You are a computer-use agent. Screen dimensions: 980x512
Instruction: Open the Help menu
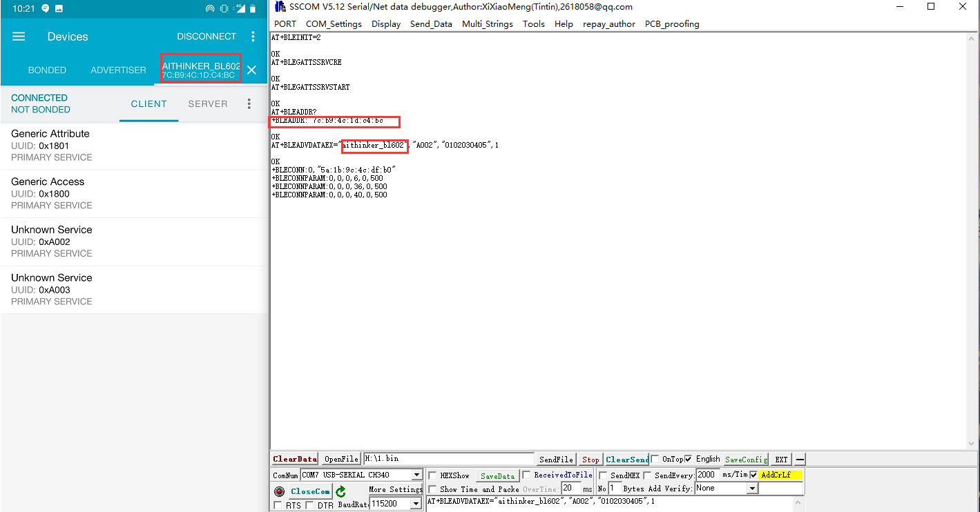click(564, 23)
